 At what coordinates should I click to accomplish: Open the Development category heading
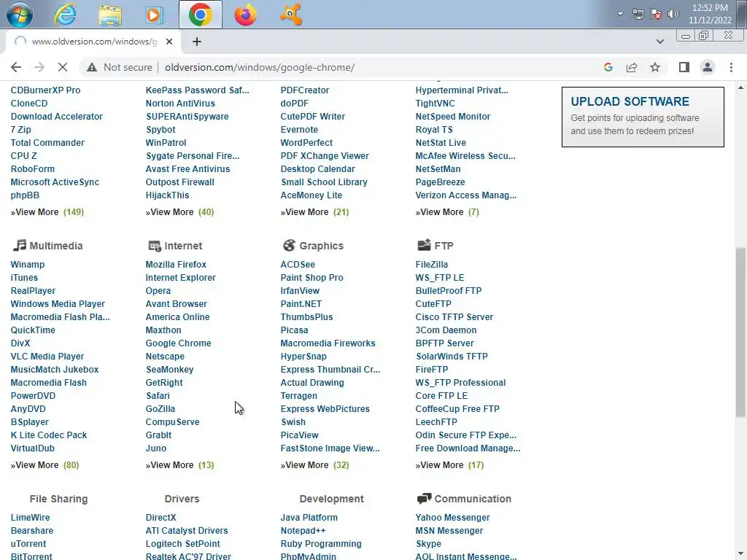(331, 499)
